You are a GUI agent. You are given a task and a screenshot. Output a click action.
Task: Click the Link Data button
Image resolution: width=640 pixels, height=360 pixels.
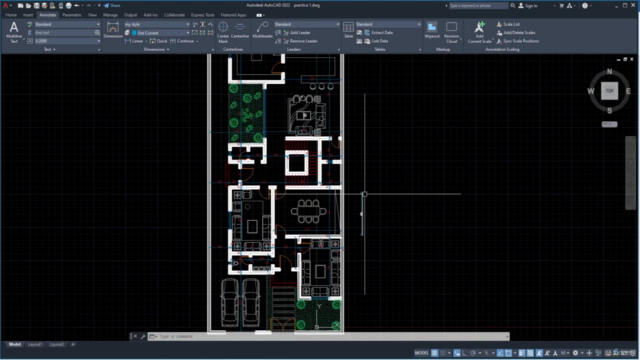pos(376,41)
